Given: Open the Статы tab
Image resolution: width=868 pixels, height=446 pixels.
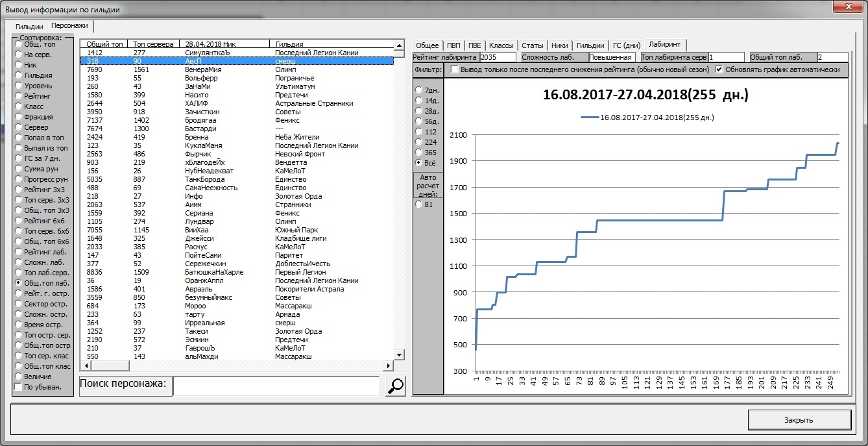Looking at the screenshot, I should pyautogui.click(x=532, y=45).
